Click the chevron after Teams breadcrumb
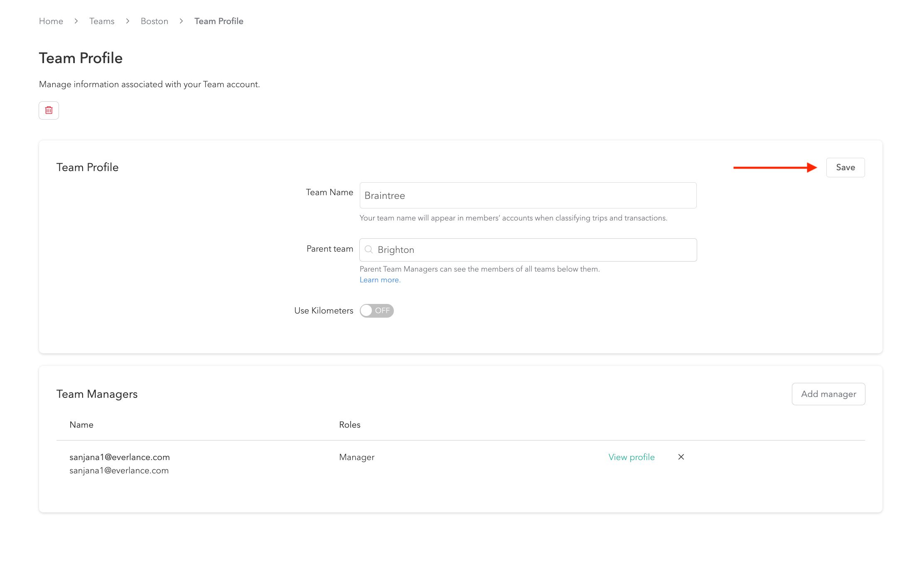 pyautogui.click(x=128, y=21)
